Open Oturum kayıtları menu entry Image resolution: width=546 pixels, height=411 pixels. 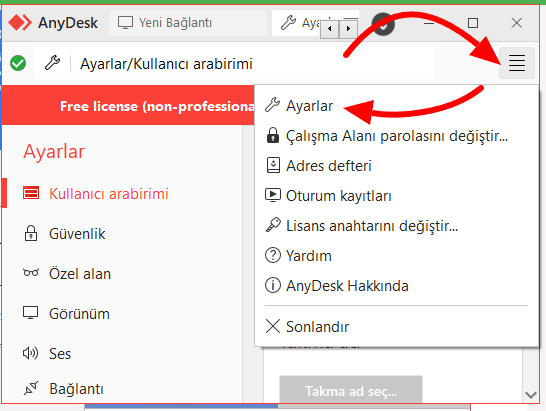click(396, 195)
